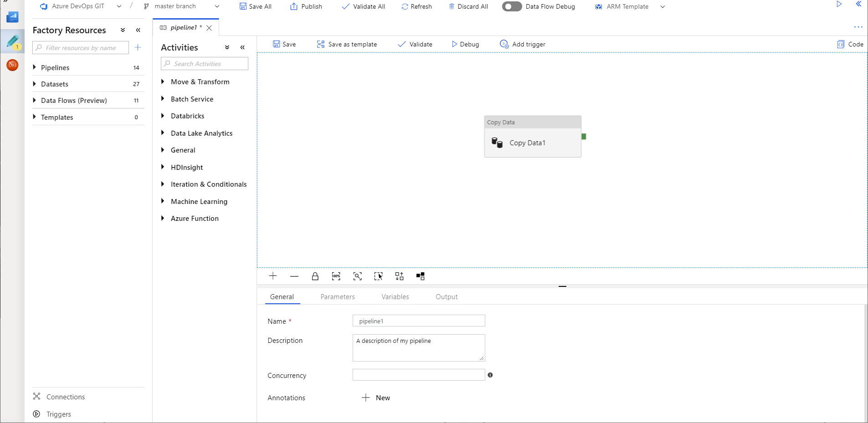
Task: Zoom out on canvas with minus icon
Action: click(x=294, y=276)
